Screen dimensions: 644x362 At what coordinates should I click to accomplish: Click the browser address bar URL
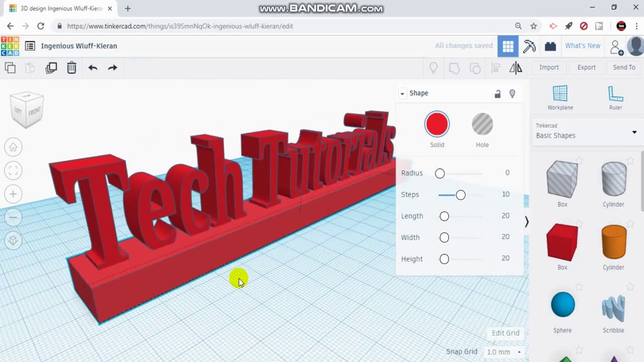180,26
